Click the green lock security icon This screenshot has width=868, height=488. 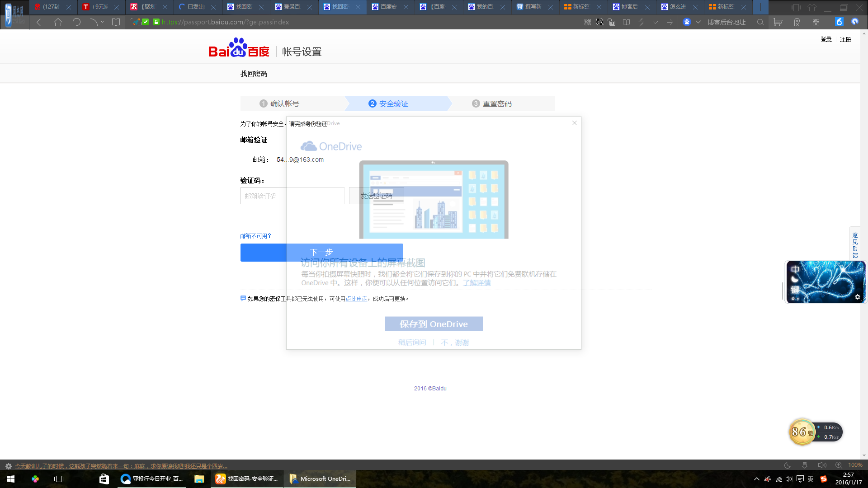click(156, 22)
